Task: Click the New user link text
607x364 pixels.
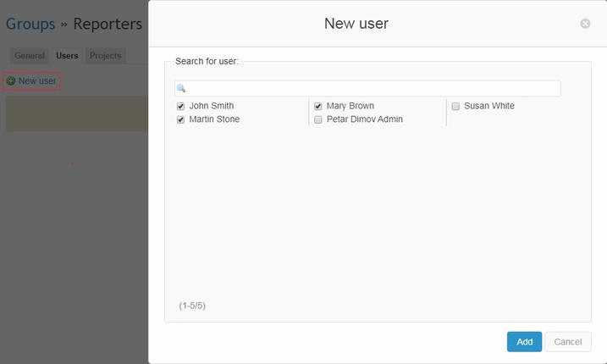Action: coord(37,81)
